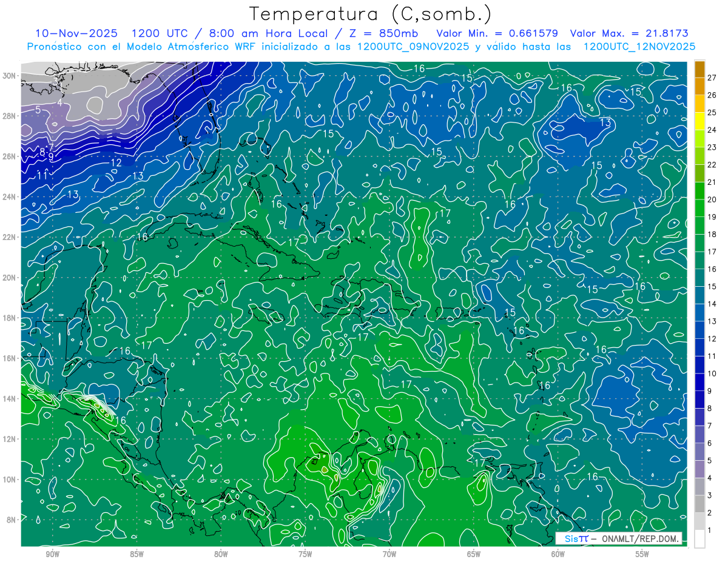This screenshot has height=562, width=728.
Task: Click bright yellow swatch between 24 and 25
Action: [699, 121]
